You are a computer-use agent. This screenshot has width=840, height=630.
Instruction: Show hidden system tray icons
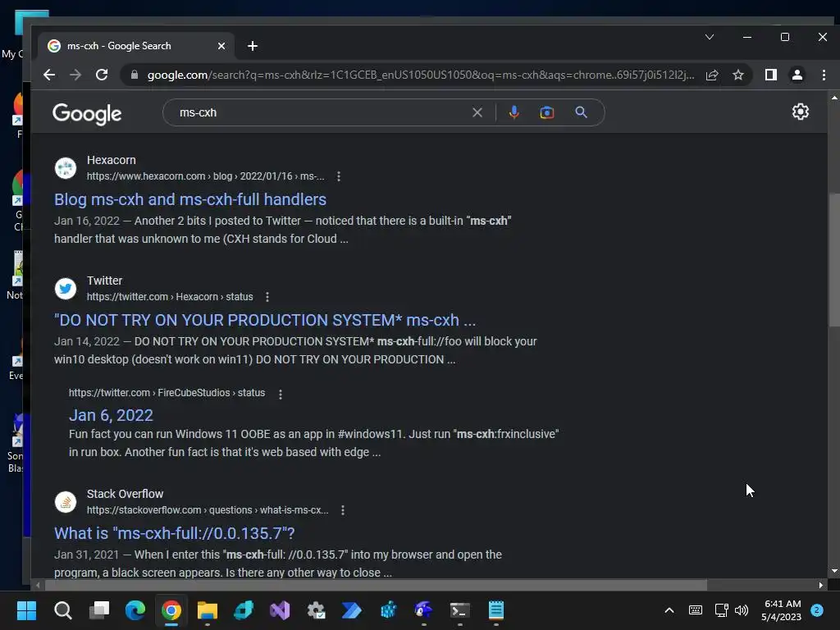(x=669, y=610)
